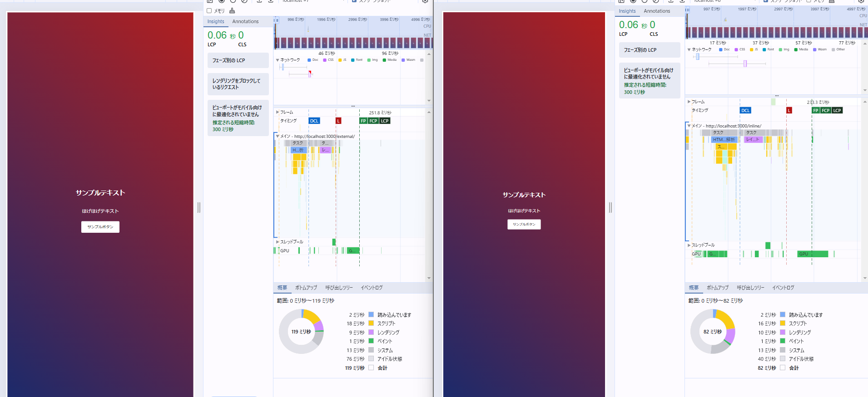This screenshot has width=868, height=397.
Task: Select DCL timing marker in right timeline
Action: pyautogui.click(x=745, y=110)
